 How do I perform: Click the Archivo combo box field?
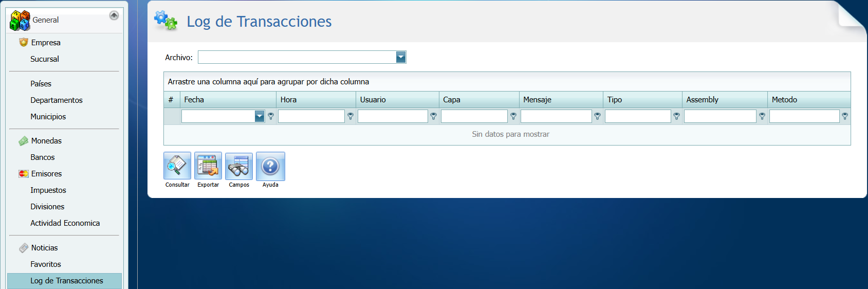tap(302, 57)
